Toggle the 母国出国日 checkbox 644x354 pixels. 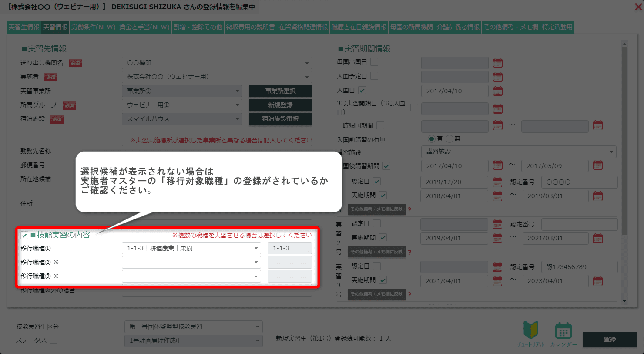[374, 62]
